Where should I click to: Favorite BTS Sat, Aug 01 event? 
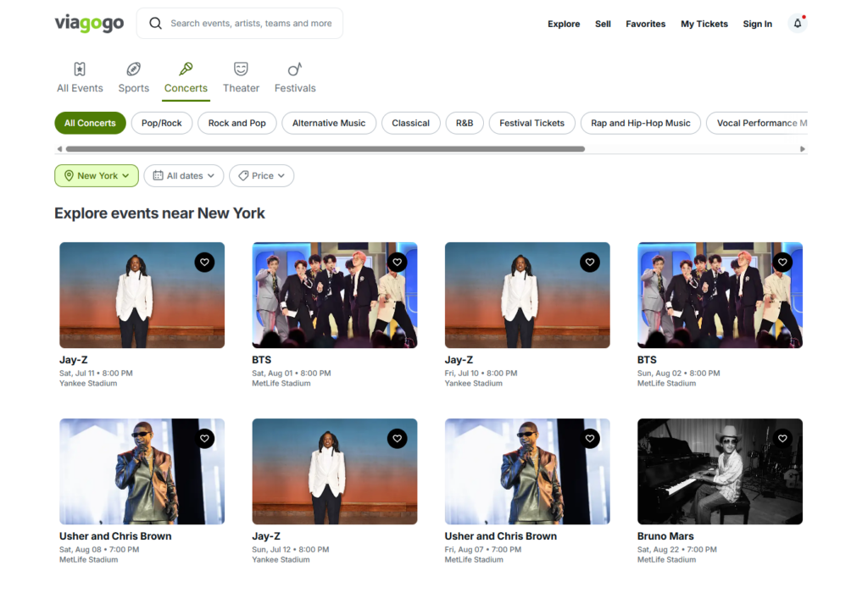[x=397, y=263]
